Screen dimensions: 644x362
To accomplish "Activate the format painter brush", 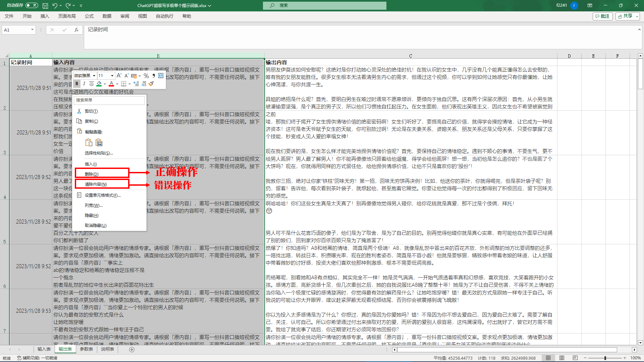I will tap(151, 83).
